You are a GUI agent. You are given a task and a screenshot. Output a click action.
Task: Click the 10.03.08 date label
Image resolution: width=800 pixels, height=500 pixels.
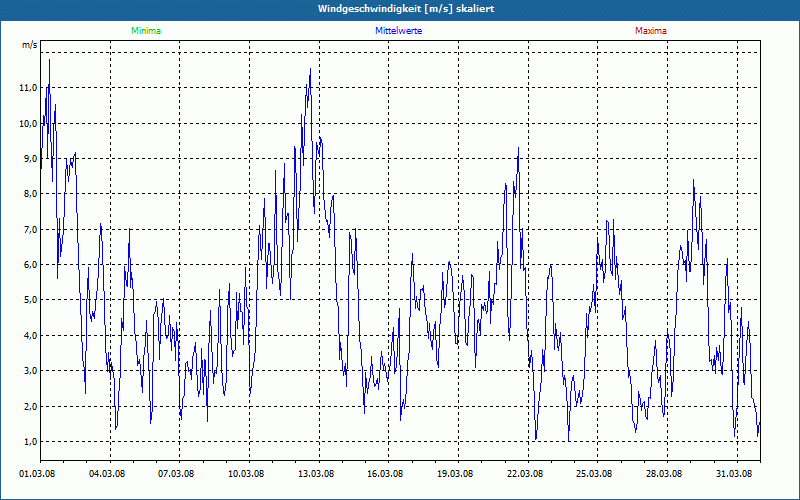pyautogui.click(x=246, y=473)
